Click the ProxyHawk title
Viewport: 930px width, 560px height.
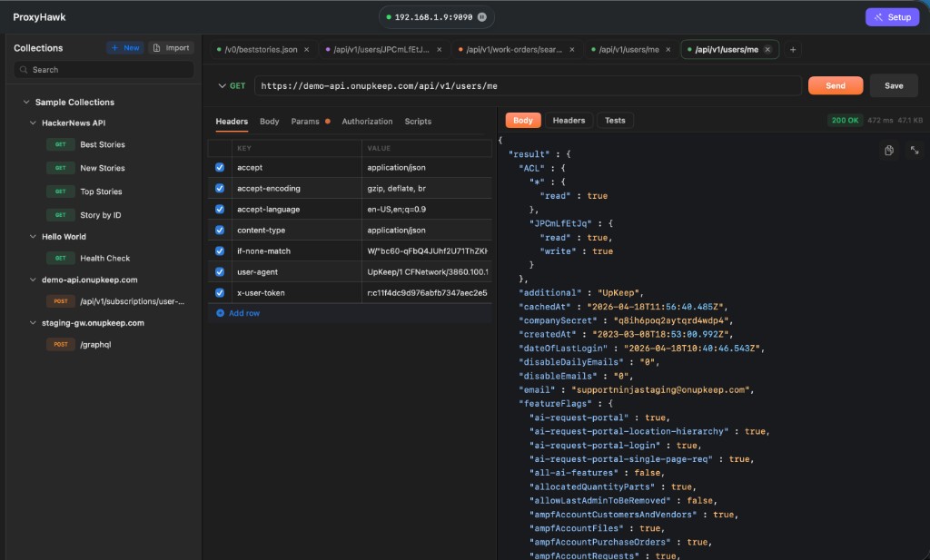(x=39, y=17)
